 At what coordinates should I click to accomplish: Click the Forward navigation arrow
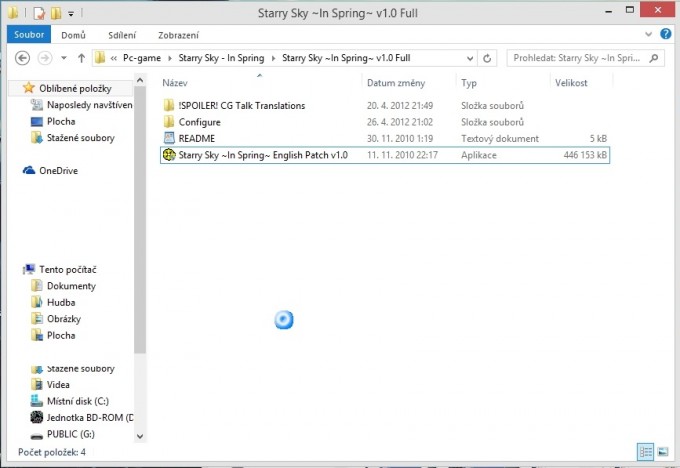tap(45, 58)
